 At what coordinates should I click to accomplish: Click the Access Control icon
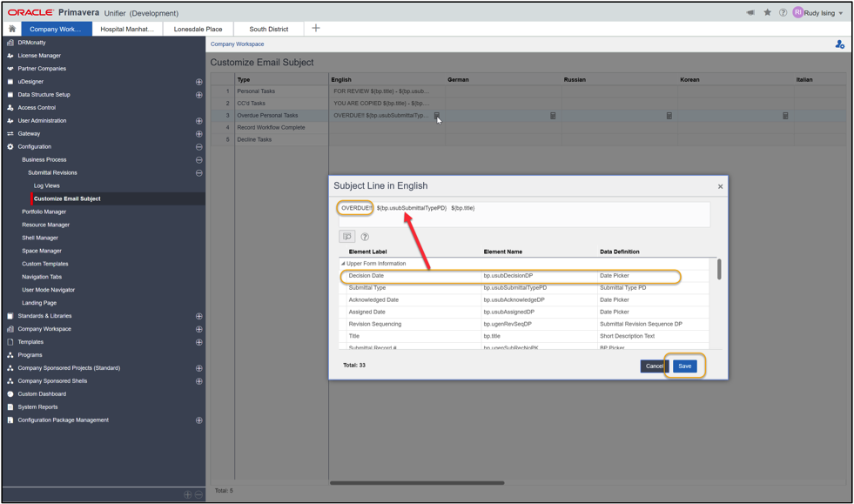pyautogui.click(x=10, y=108)
